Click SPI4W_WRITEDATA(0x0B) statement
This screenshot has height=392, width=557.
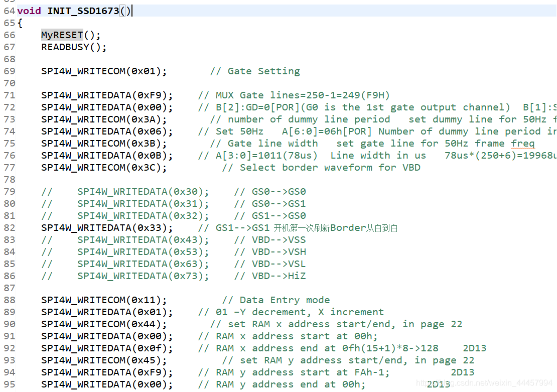click(107, 156)
